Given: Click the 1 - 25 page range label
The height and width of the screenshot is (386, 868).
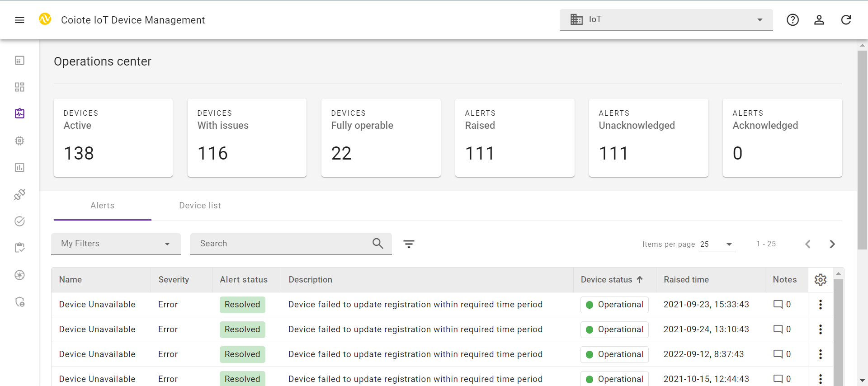Looking at the screenshot, I should pyautogui.click(x=766, y=244).
